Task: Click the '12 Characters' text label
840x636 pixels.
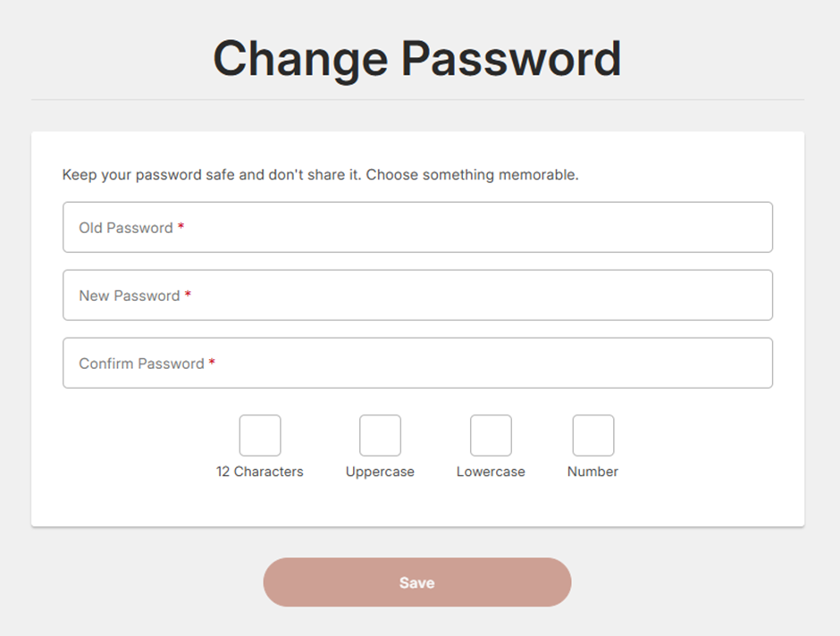Action: 260,472
